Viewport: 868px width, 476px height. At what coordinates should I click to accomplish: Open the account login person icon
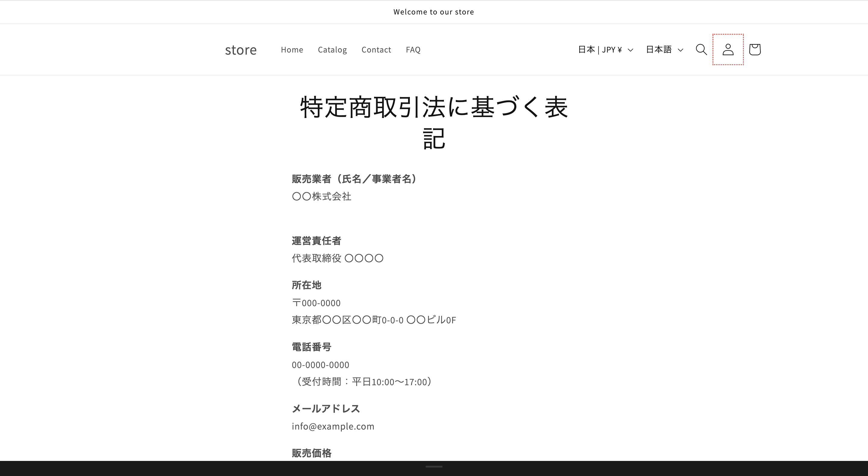pyautogui.click(x=728, y=49)
